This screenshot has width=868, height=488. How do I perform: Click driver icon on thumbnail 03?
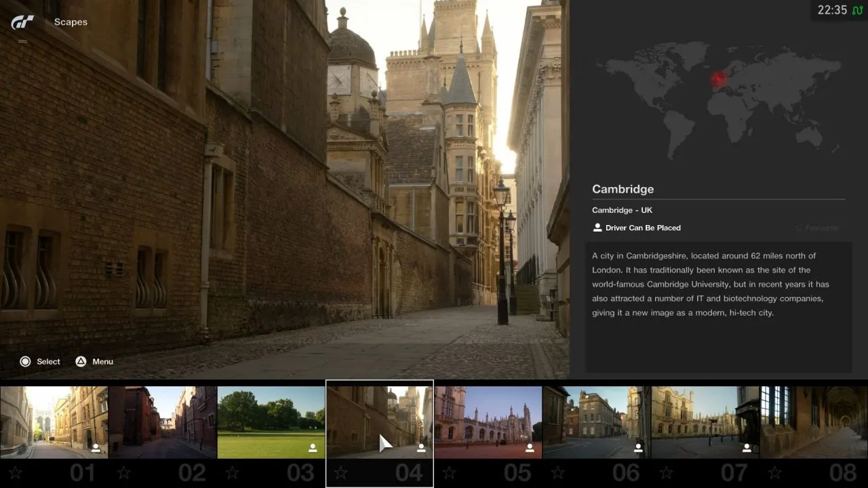tap(313, 448)
